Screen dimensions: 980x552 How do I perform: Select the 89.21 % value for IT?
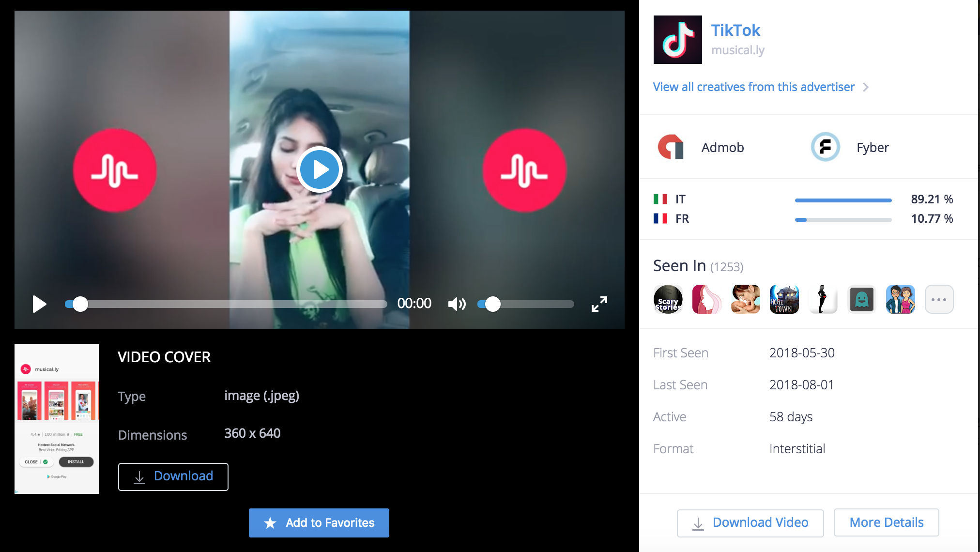pyautogui.click(x=932, y=199)
